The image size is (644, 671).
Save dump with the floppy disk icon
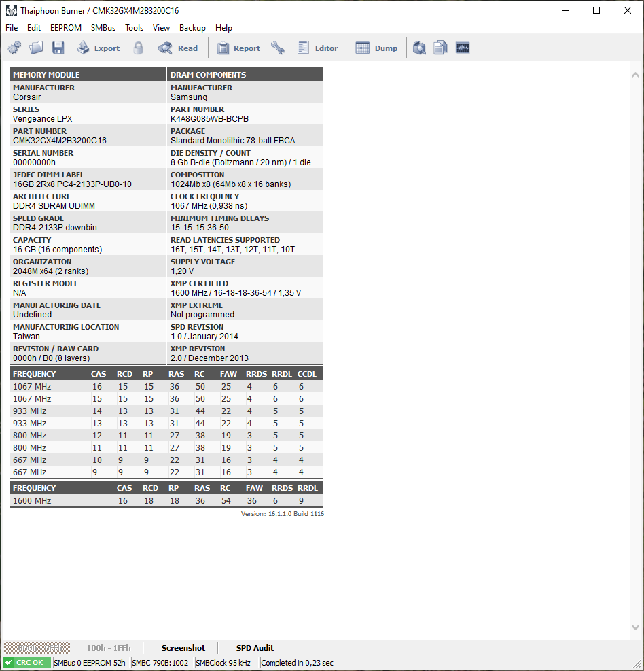tap(58, 48)
